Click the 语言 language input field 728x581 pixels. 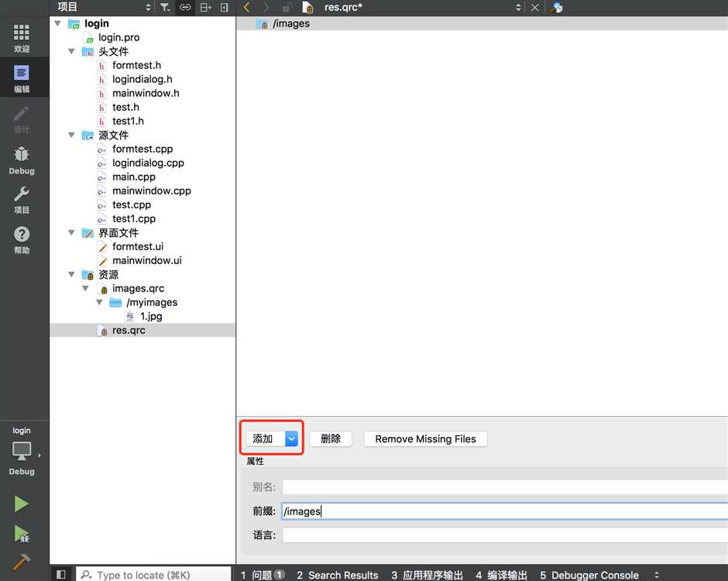(505, 535)
